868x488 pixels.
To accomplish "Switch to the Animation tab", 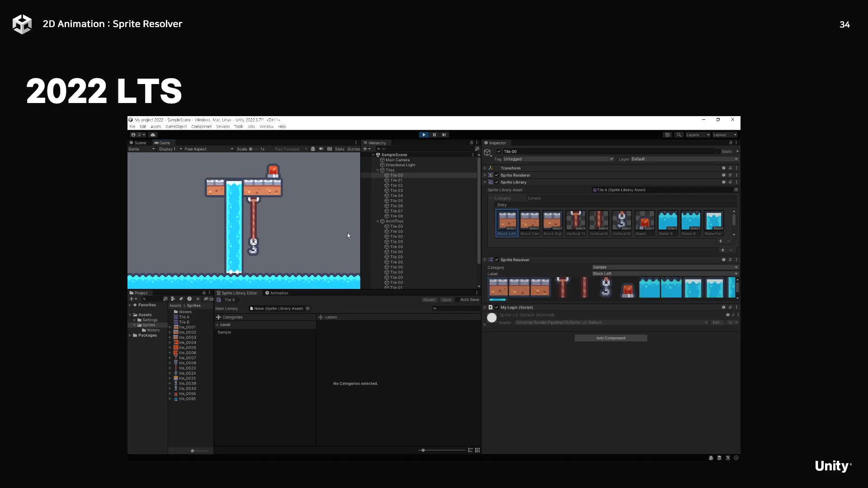I will pos(277,293).
